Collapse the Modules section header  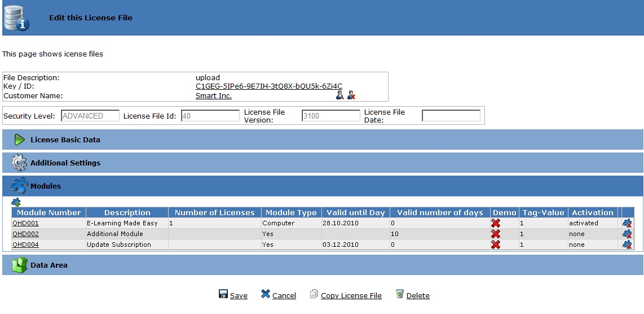45,186
